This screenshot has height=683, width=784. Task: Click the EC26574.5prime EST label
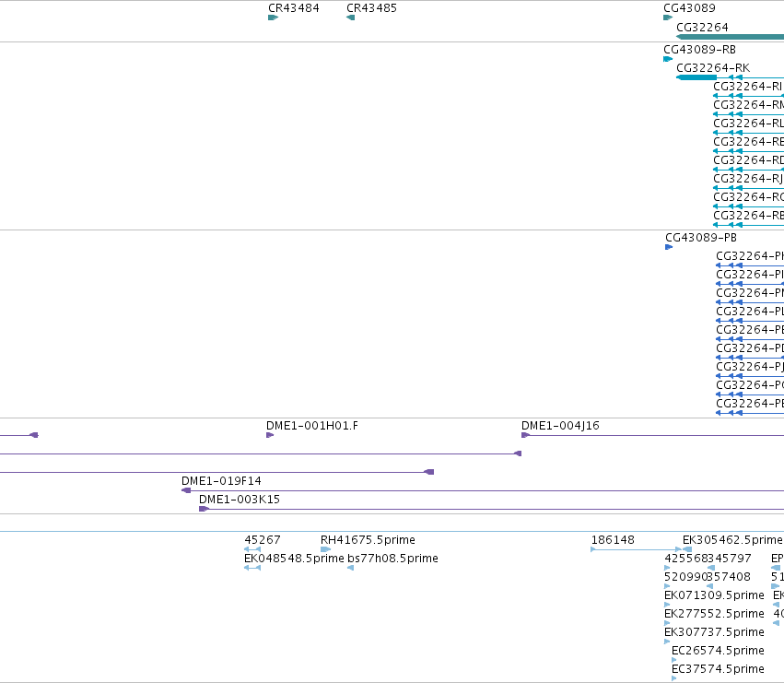(718, 651)
